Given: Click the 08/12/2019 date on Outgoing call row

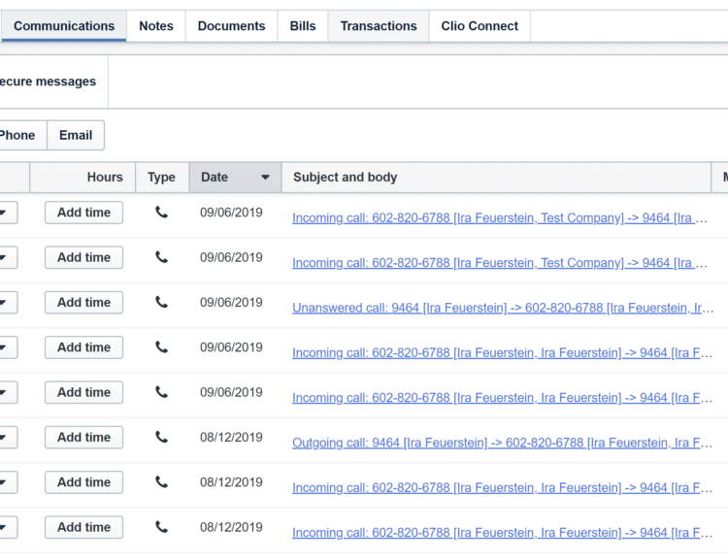Looking at the screenshot, I should click(x=231, y=438).
